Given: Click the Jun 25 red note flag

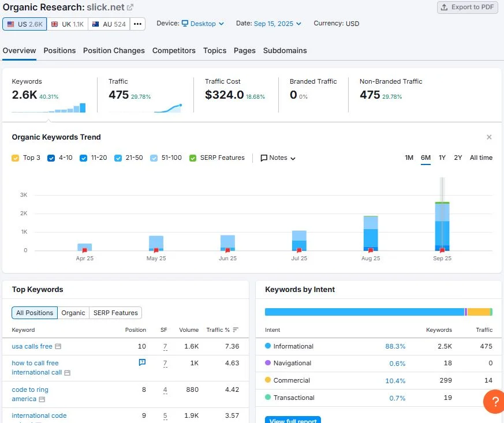Looking at the screenshot, I should [227, 250].
